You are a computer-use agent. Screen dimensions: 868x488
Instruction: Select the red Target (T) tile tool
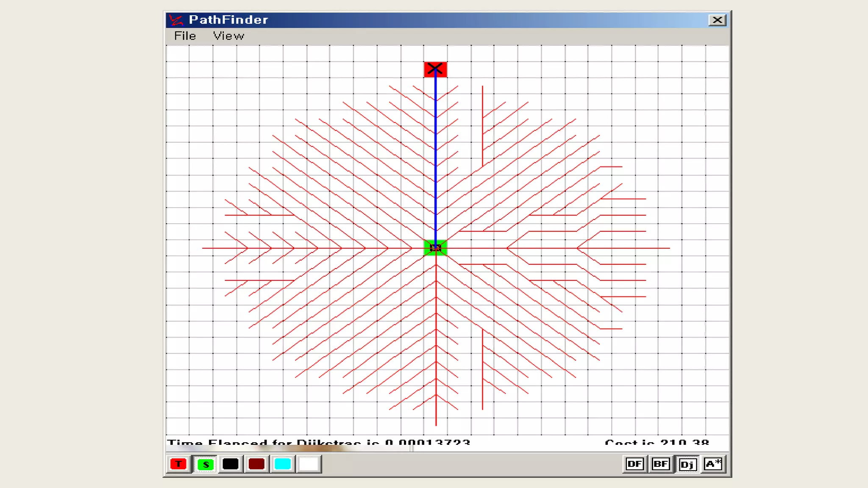point(178,464)
